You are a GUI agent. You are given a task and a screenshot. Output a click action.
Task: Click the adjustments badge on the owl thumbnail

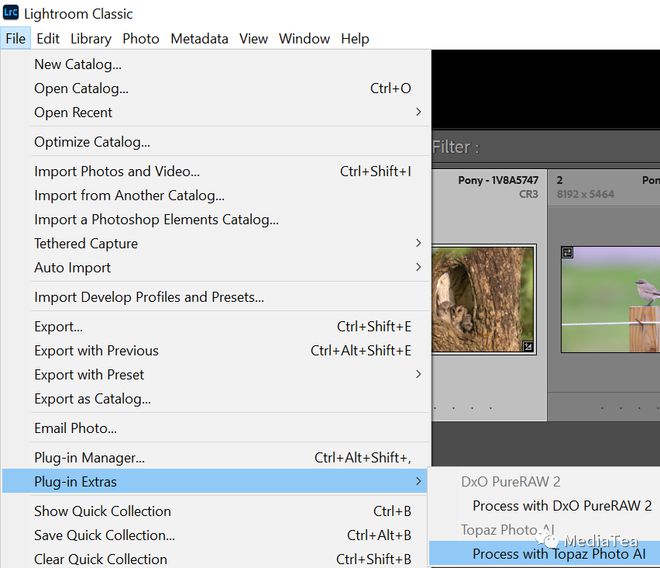coord(527,346)
